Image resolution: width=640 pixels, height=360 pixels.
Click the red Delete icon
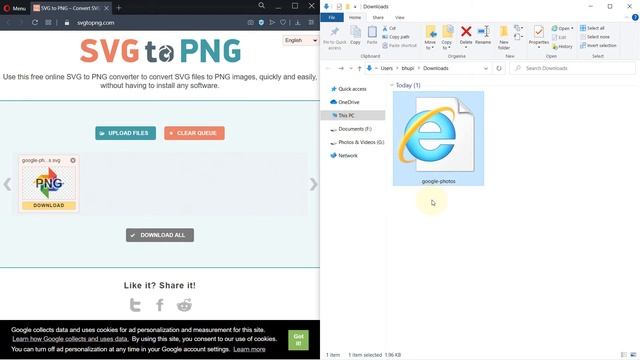[466, 31]
